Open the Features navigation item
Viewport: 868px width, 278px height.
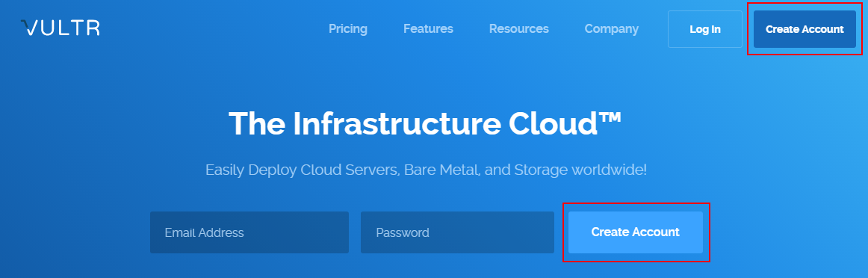point(428,29)
